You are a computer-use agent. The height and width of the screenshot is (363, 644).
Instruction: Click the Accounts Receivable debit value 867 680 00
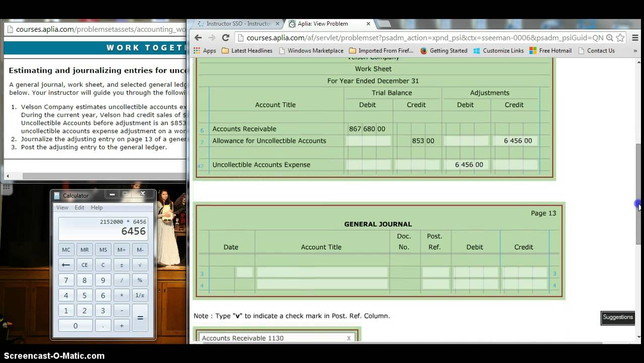point(367,129)
